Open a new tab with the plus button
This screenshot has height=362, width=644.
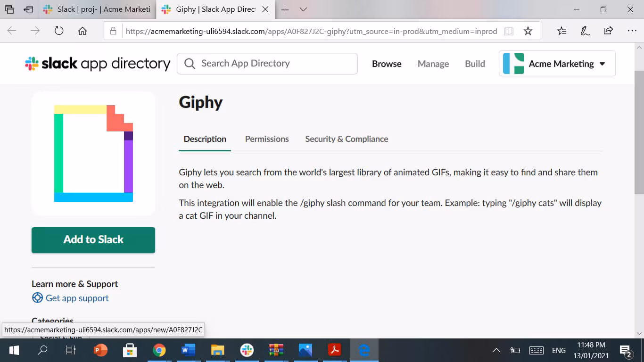pos(285,9)
